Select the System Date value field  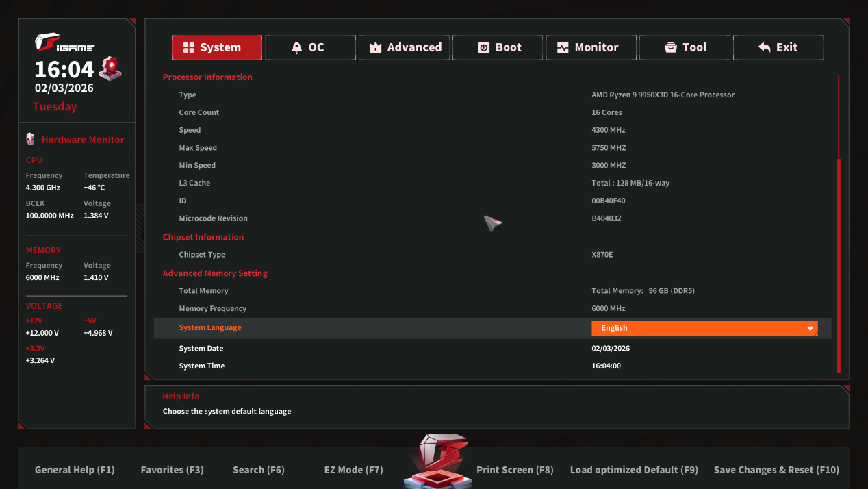(611, 348)
